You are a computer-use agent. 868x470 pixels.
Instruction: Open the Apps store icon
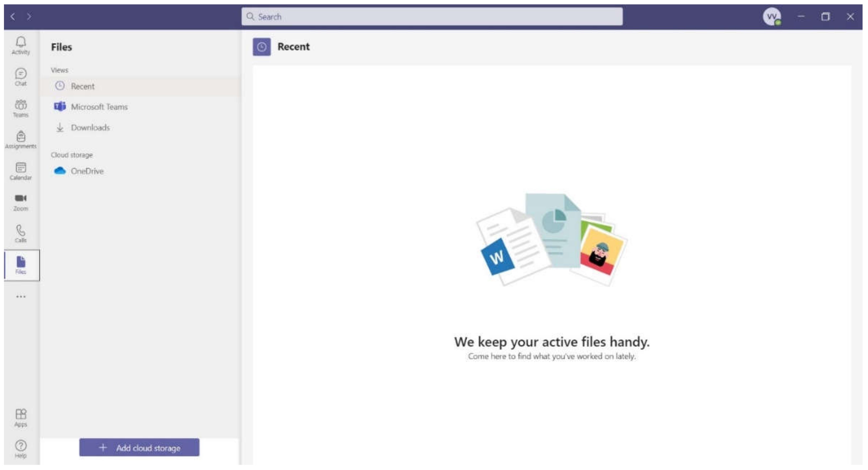click(21, 417)
